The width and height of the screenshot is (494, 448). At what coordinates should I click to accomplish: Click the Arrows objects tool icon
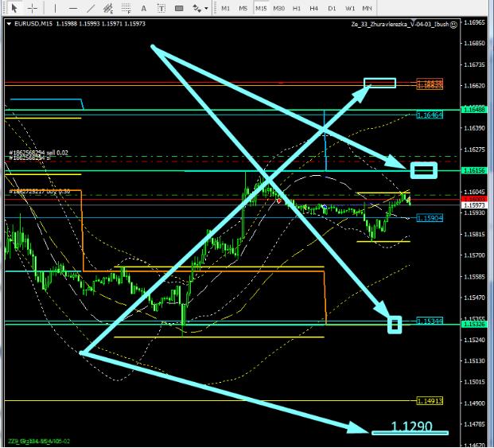[x=197, y=8]
